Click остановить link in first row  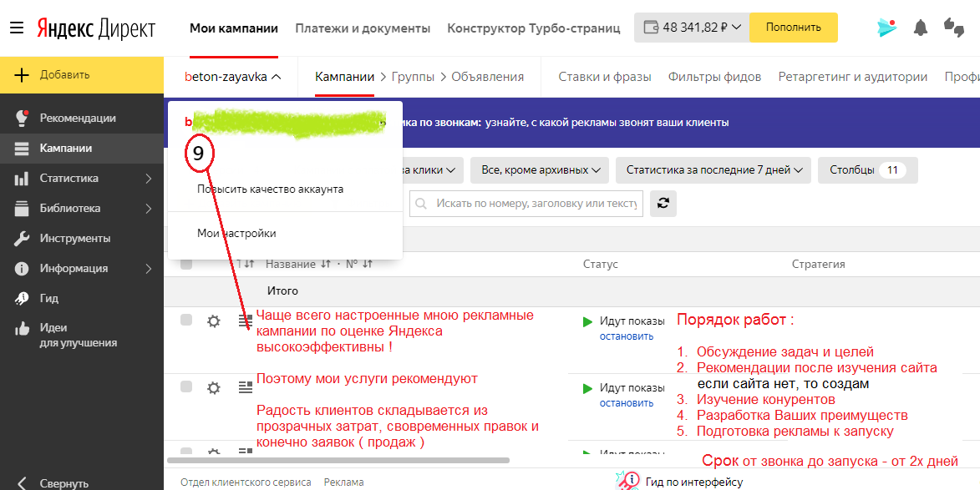[627, 336]
